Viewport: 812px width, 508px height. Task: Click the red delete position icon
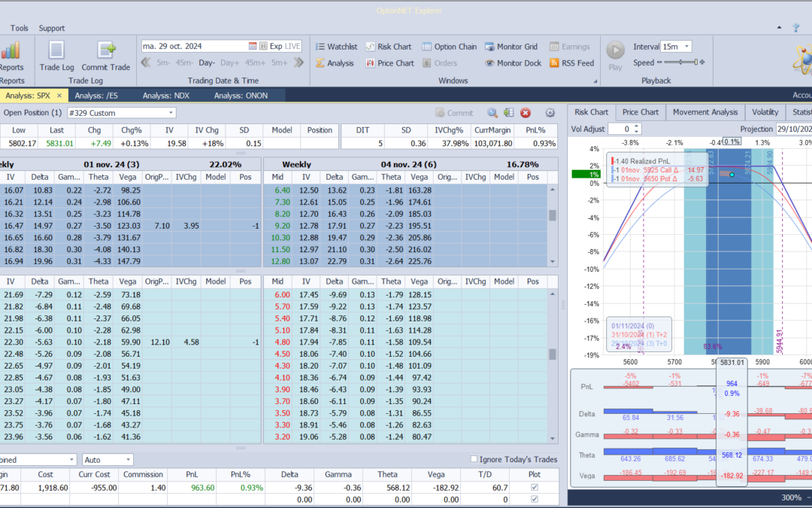pyautogui.click(x=526, y=113)
